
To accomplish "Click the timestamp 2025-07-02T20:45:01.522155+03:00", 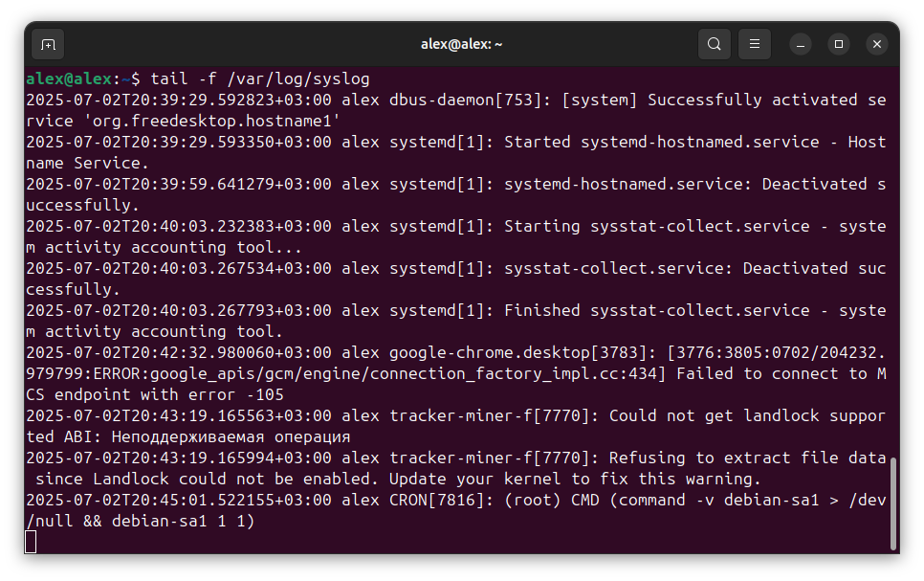I will (179, 500).
